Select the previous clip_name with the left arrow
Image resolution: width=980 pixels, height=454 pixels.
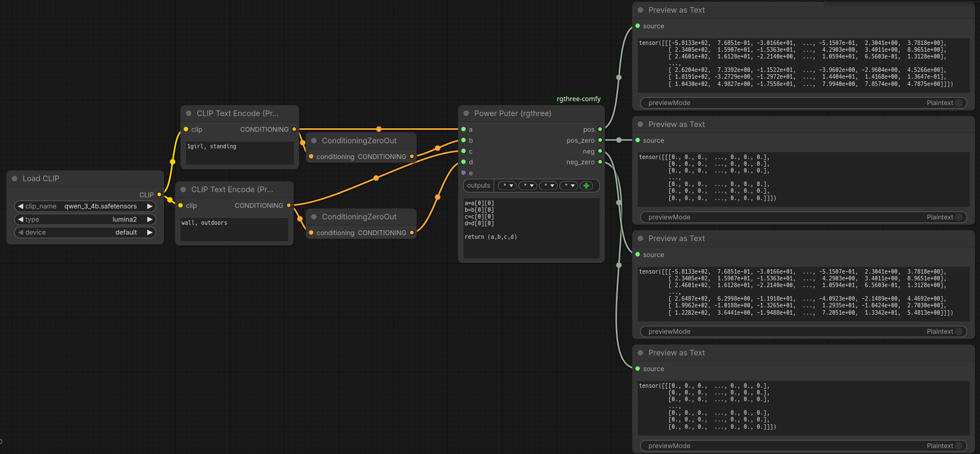click(x=21, y=206)
